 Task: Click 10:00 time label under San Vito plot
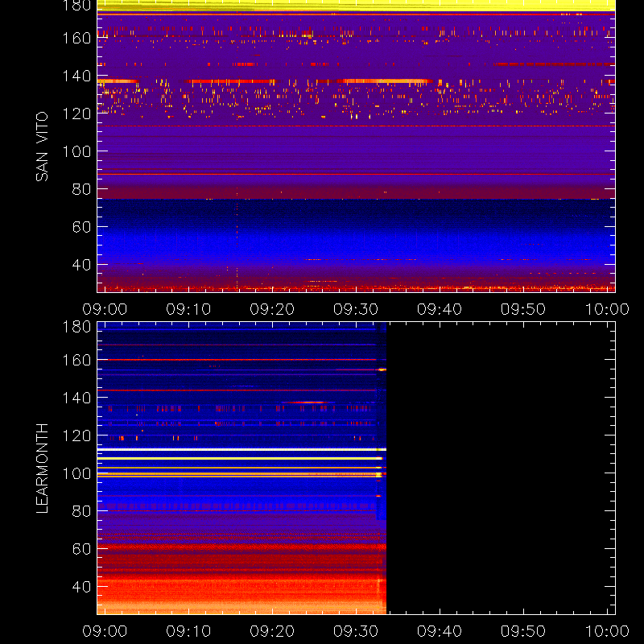607,309
